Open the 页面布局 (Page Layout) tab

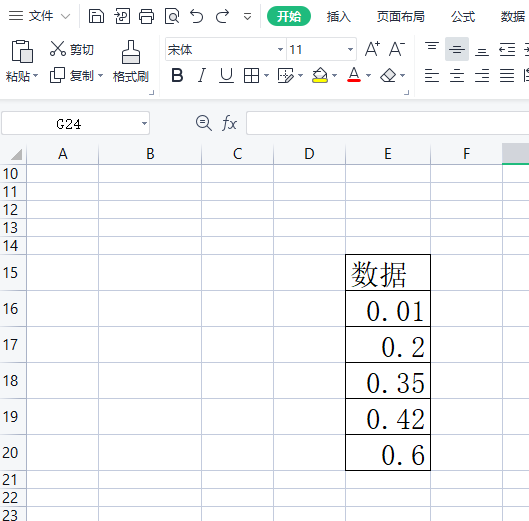pyautogui.click(x=400, y=16)
